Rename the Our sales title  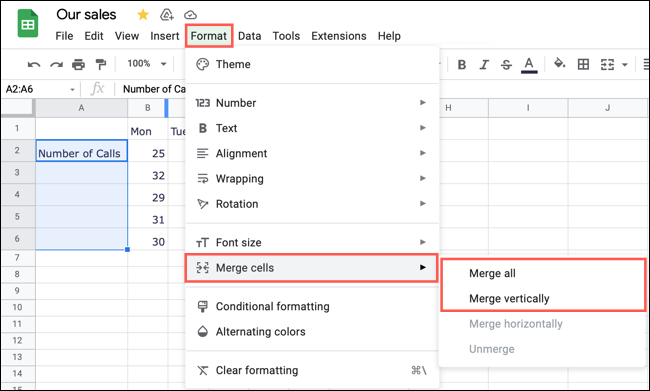(86, 15)
